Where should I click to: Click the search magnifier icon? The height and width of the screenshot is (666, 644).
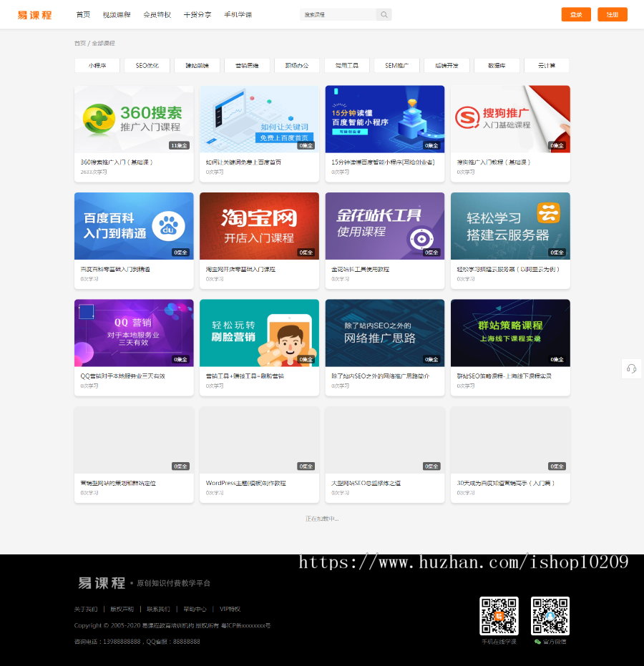click(x=384, y=14)
